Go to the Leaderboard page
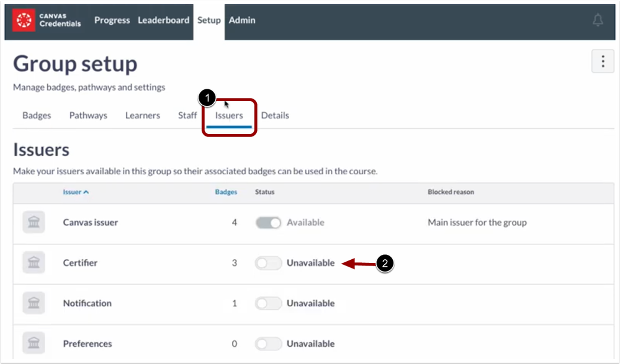The image size is (620, 364). (x=163, y=20)
